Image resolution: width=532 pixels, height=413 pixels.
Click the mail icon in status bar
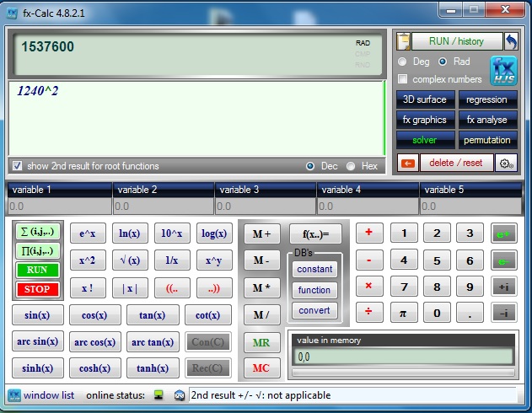coord(179,395)
